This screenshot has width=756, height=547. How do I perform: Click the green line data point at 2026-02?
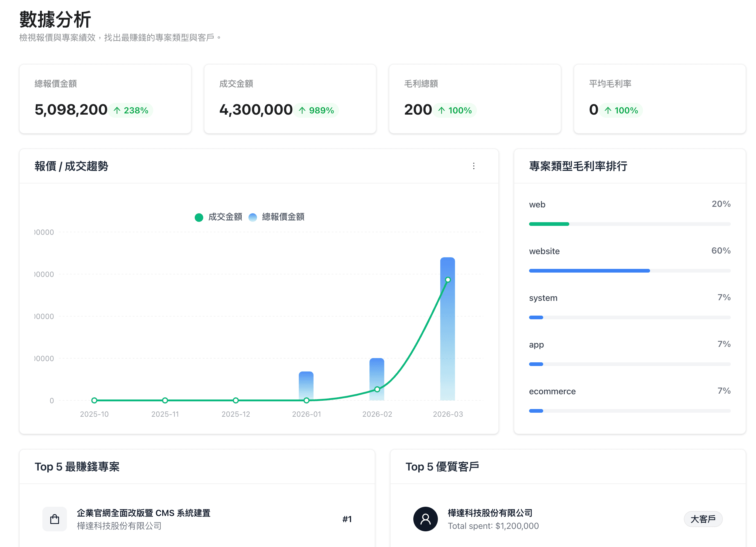pyautogui.click(x=377, y=389)
